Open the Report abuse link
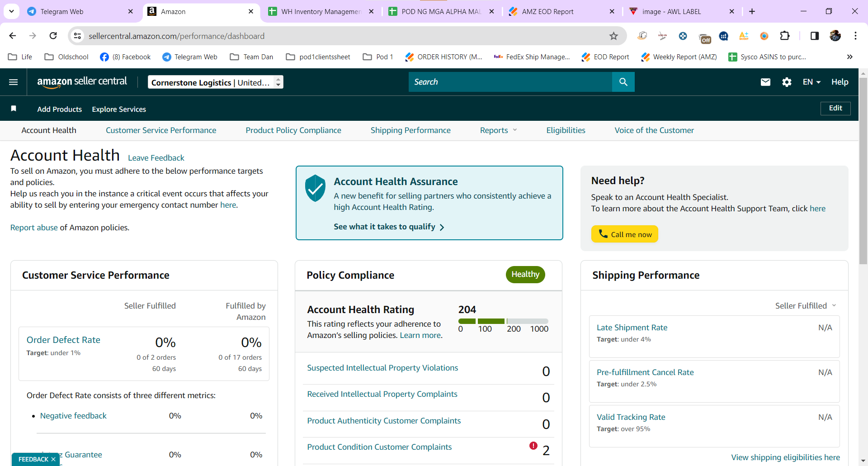 [x=34, y=228]
